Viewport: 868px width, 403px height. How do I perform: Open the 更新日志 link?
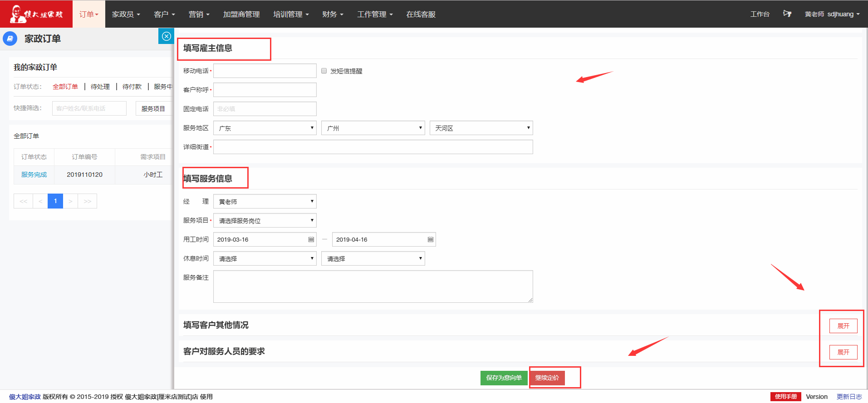pyautogui.click(x=849, y=397)
